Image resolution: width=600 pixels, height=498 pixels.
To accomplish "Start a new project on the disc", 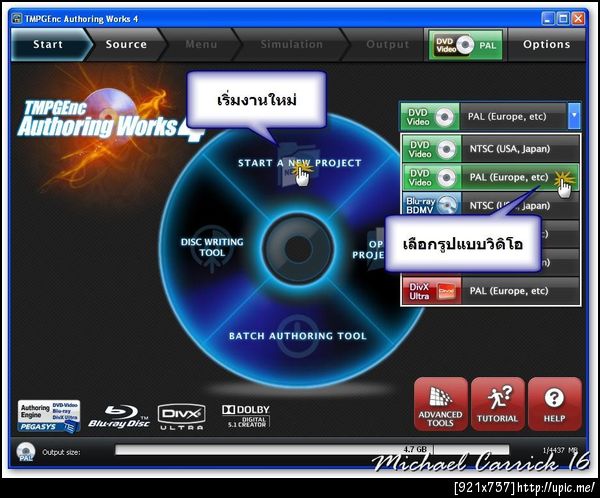I will point(299,163).
